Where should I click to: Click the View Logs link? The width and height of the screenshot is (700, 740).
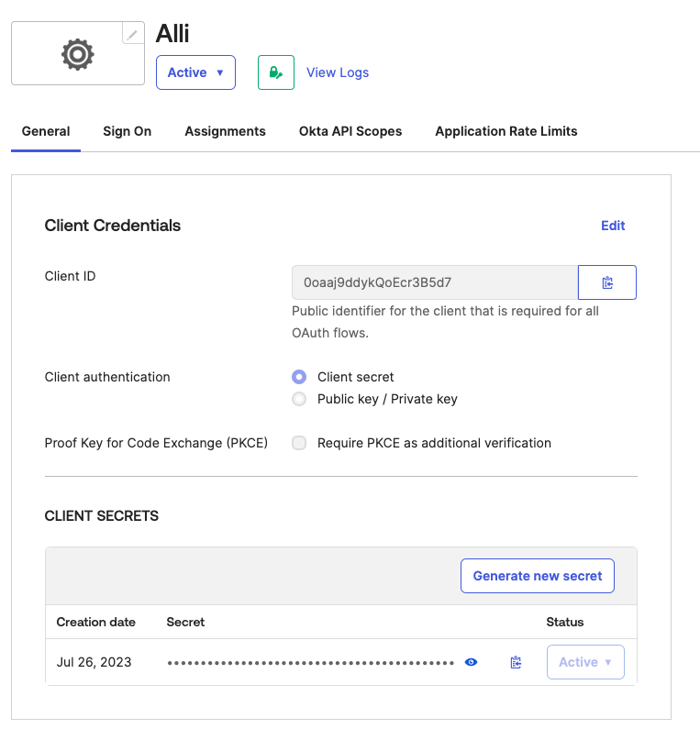[x=338, y=72]
